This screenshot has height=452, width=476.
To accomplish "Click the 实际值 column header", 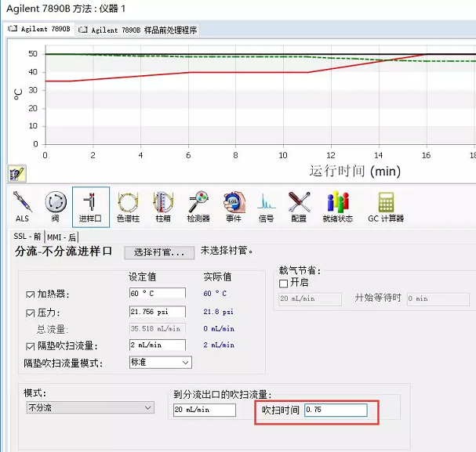I will point(217,277).
